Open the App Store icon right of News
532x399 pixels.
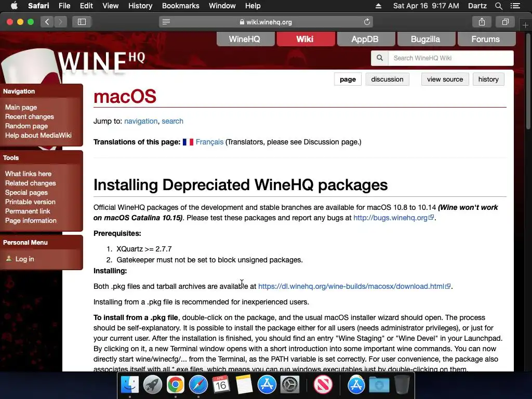pos(356,385)
